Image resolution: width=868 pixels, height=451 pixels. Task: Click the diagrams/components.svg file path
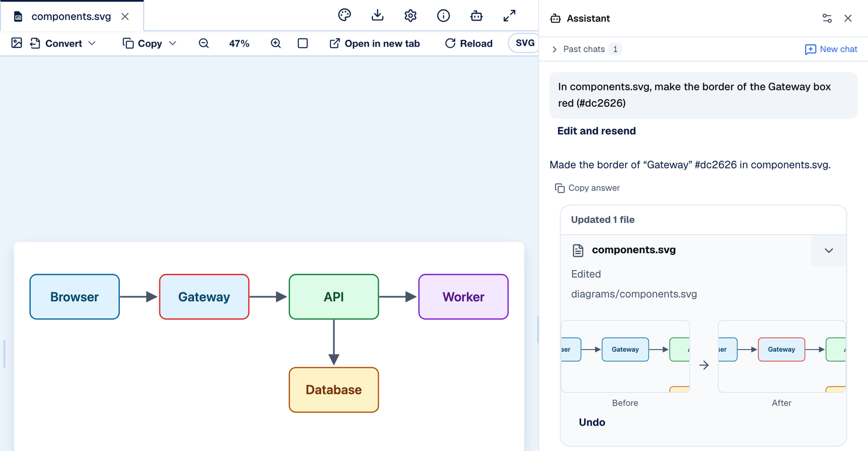tap(634, 294)
